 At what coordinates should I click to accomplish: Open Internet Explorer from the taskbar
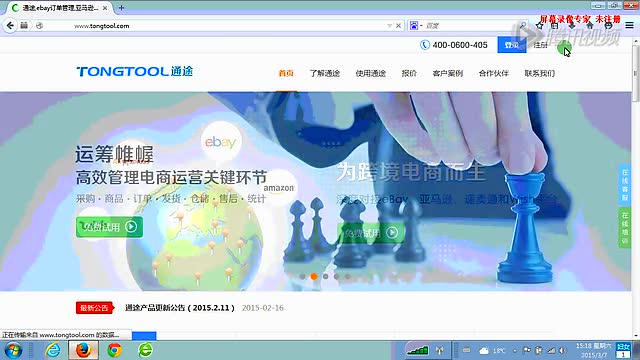[x=53, y=350]
